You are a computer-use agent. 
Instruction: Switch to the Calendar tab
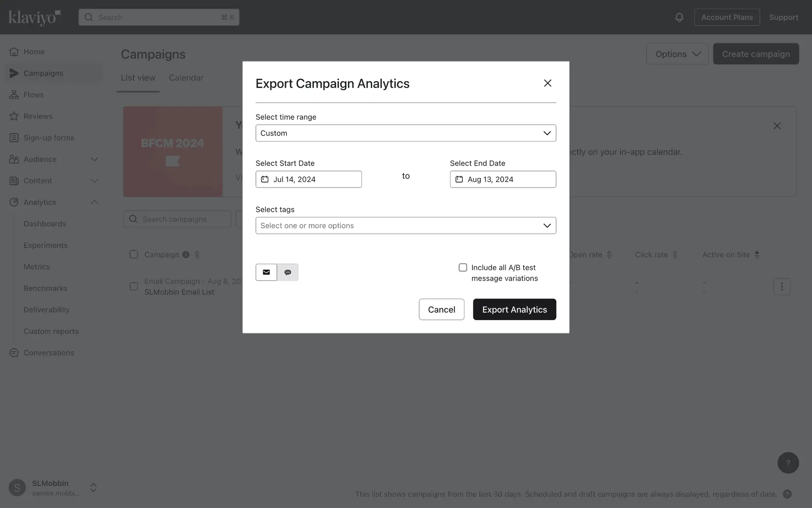click(186, 78)
